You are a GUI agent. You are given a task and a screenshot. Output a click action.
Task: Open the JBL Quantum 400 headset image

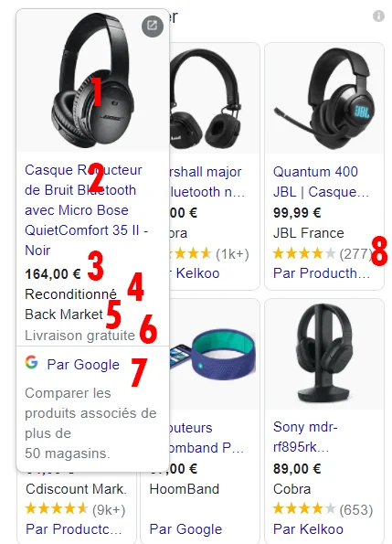[324, 98]
